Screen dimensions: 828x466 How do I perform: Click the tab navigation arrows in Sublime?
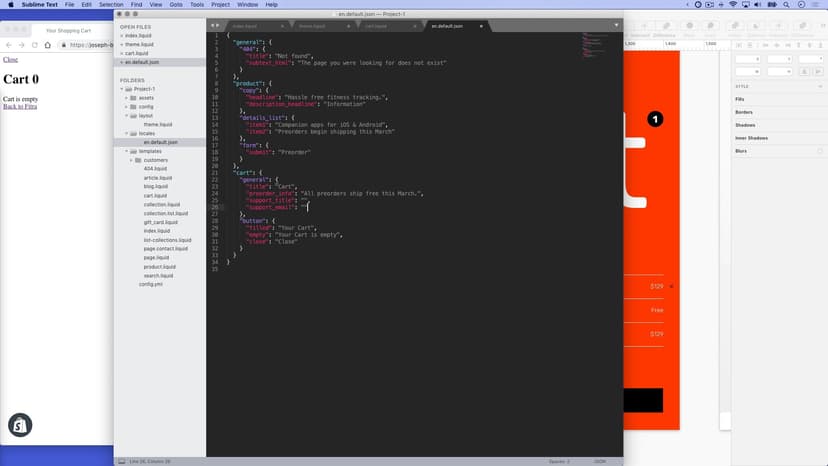215,25
